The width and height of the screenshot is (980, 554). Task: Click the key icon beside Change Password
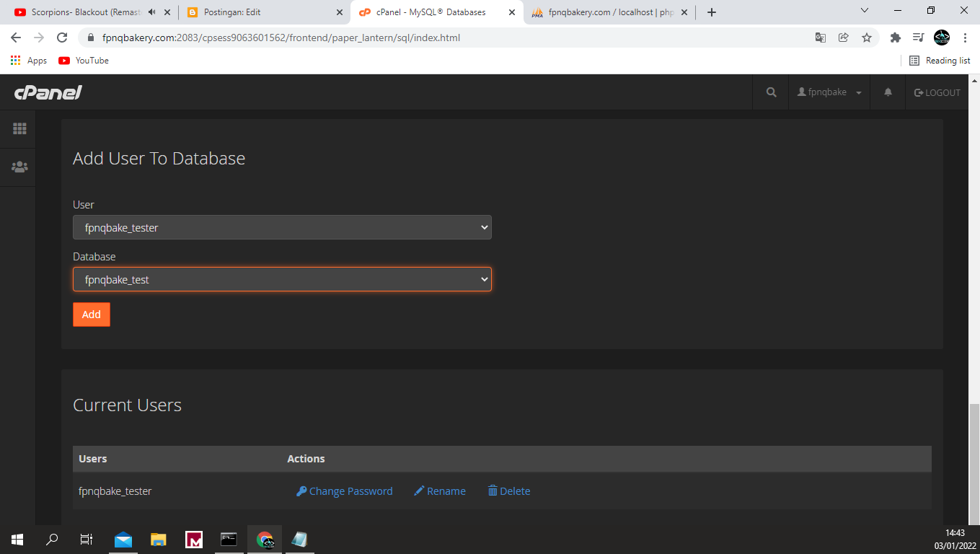(301, 491)
